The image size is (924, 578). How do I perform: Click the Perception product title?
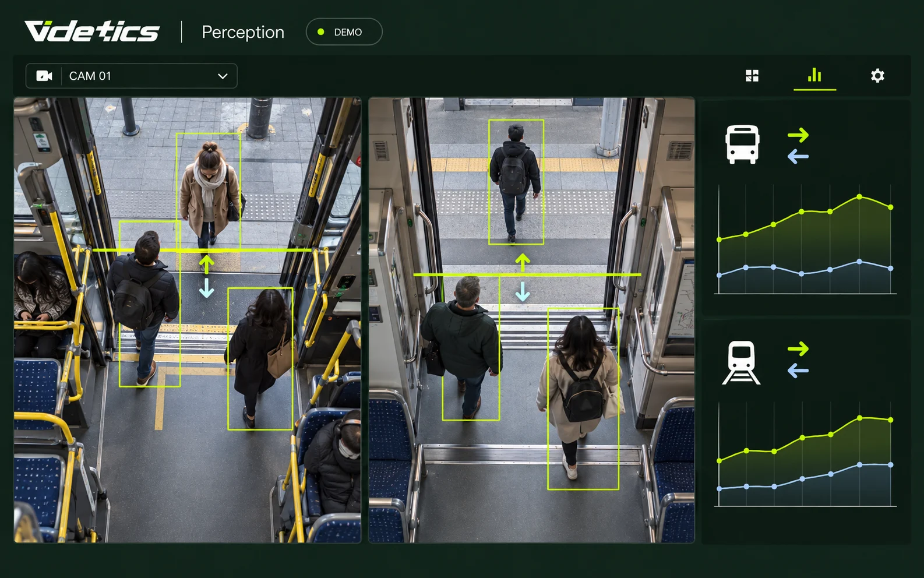click(x=243, y=32)
